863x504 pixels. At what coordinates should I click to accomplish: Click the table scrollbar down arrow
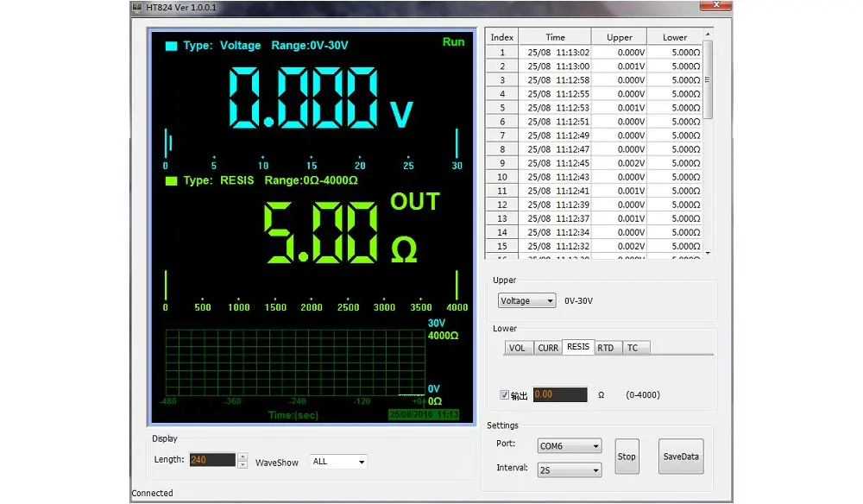708,253
